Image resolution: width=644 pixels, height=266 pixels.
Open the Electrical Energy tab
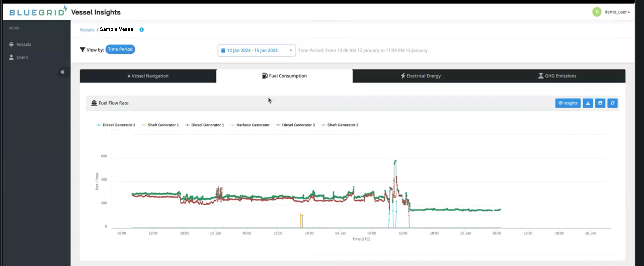pos(421,76)
